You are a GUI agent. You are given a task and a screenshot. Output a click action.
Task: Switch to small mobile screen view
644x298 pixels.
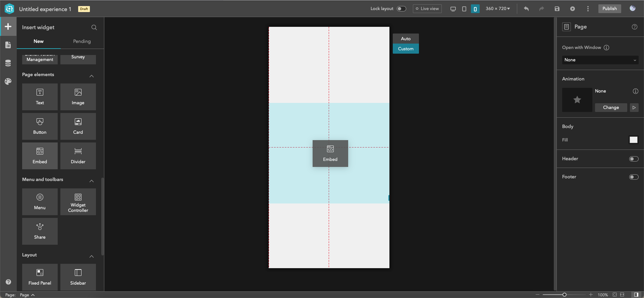click(475, 9)
